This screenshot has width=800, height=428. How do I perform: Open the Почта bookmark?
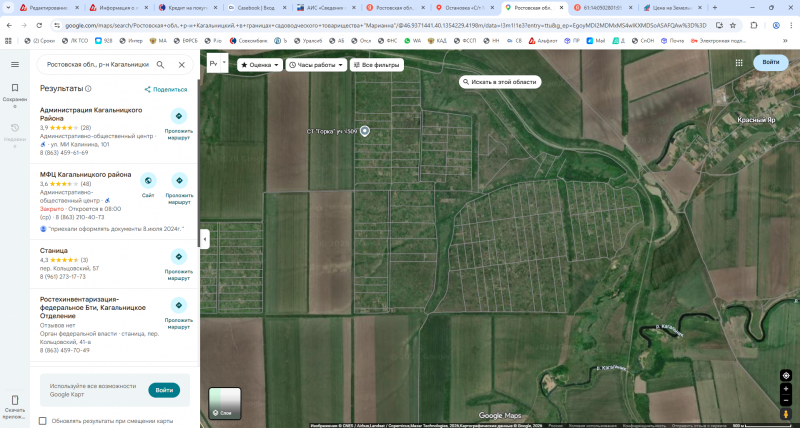click(x=672, y=40)
